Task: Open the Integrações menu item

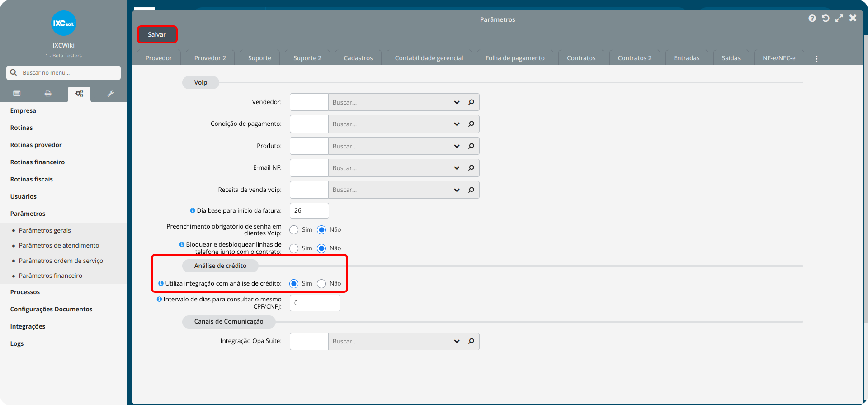Action: [28, 326]
